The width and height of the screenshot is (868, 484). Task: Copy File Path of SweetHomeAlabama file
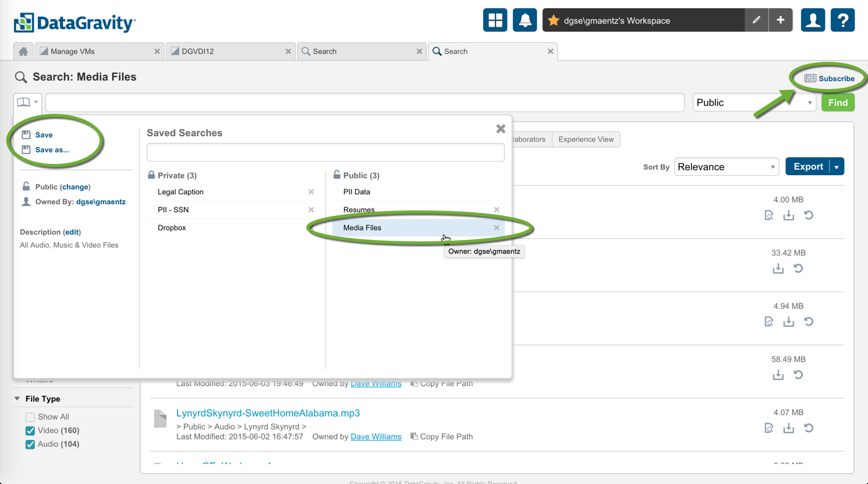click(442, 436)
